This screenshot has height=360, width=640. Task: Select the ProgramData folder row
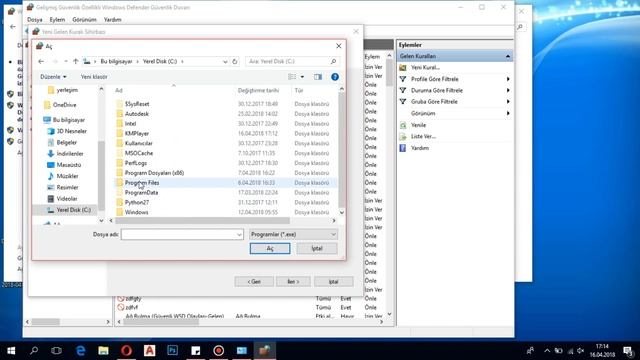(226, 192)
